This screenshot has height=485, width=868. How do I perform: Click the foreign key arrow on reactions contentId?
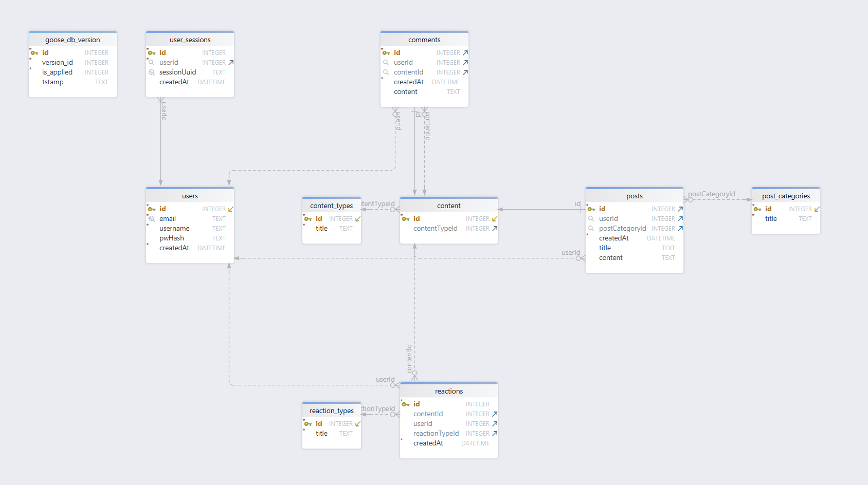(x=494, y=414)
